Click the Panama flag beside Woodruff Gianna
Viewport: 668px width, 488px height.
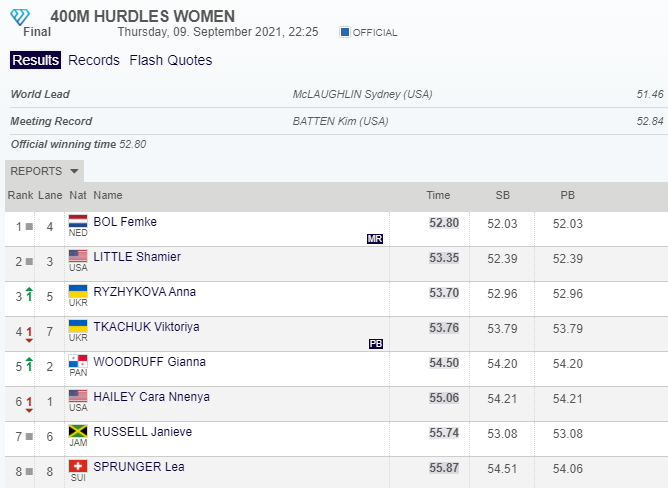point(78,361)
